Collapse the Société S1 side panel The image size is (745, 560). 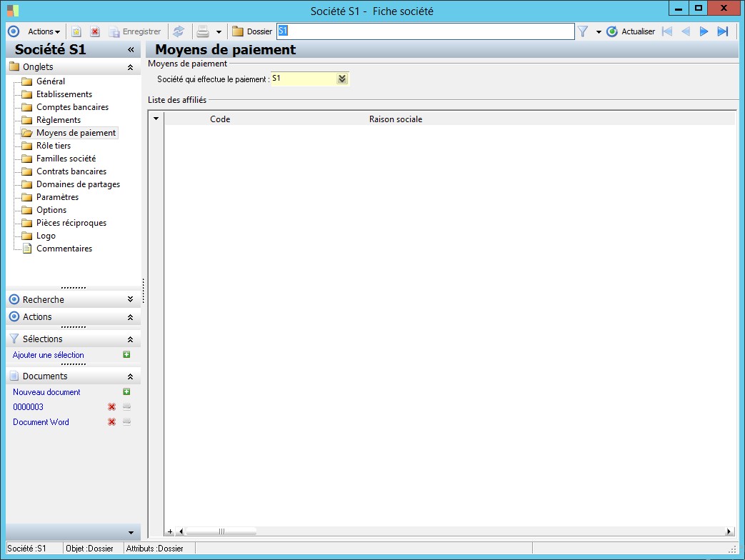pos(131,49)
